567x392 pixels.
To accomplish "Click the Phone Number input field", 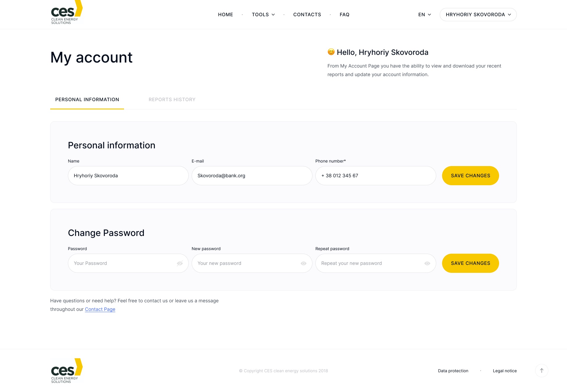I will [x=375, y=176].
